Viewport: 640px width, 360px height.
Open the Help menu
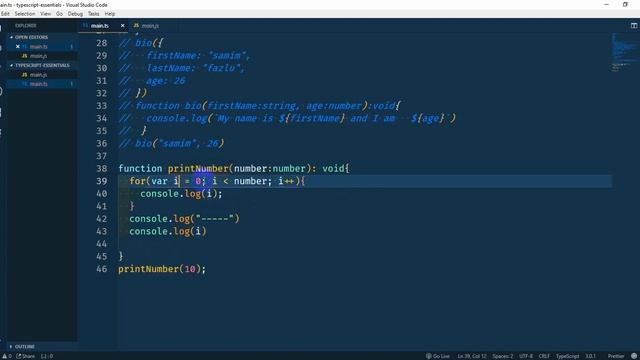(x=110, y=14)
